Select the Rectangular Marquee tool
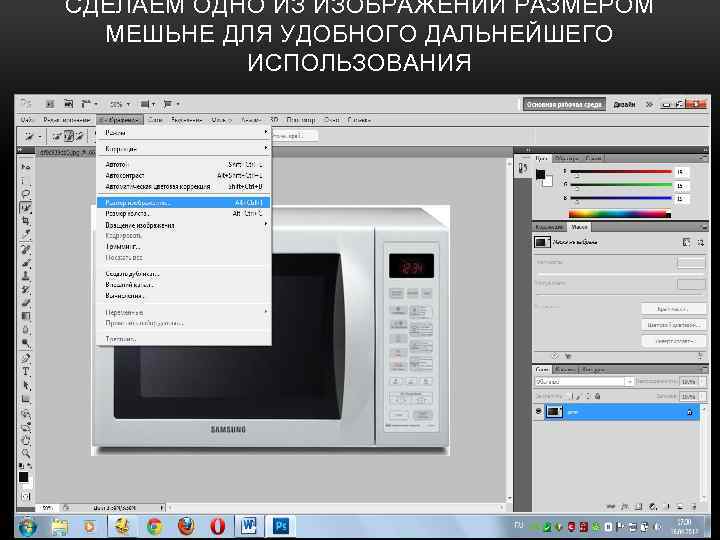Image resolution: width=720 pixels, height=540 pixels. pyautogui.click(x=26, y=180)
